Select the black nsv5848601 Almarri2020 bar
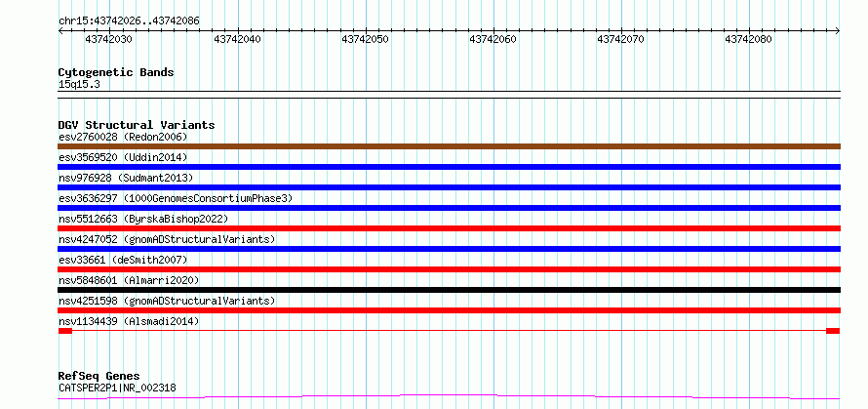 click(449, 290)
